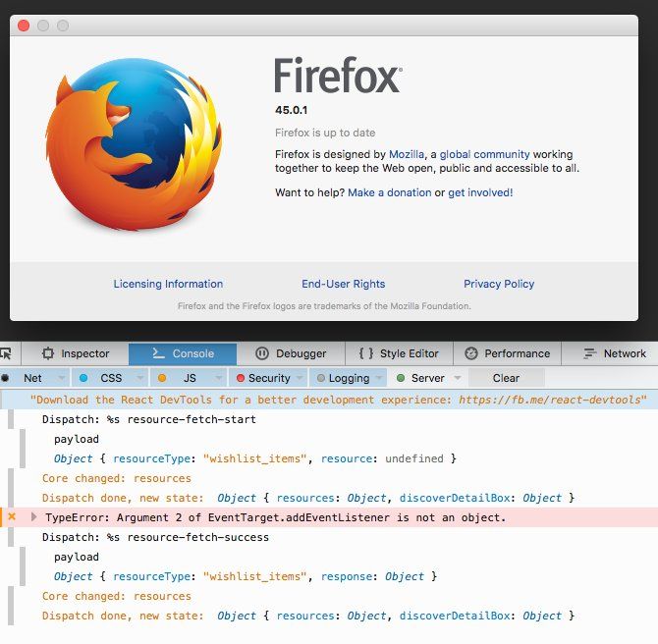Screen dimensions: 658x644
Task: Open the Make a donation link
Action: [x=390, y=192]
